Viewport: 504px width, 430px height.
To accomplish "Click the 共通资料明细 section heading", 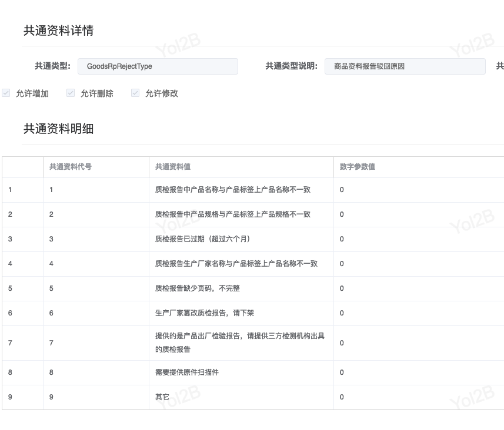I will (58, 129).
